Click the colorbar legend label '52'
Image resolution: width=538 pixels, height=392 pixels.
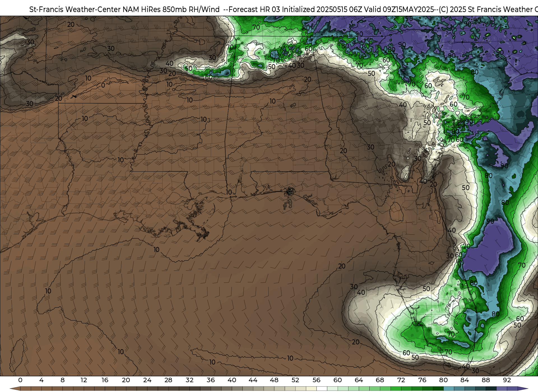pos(295,380)
